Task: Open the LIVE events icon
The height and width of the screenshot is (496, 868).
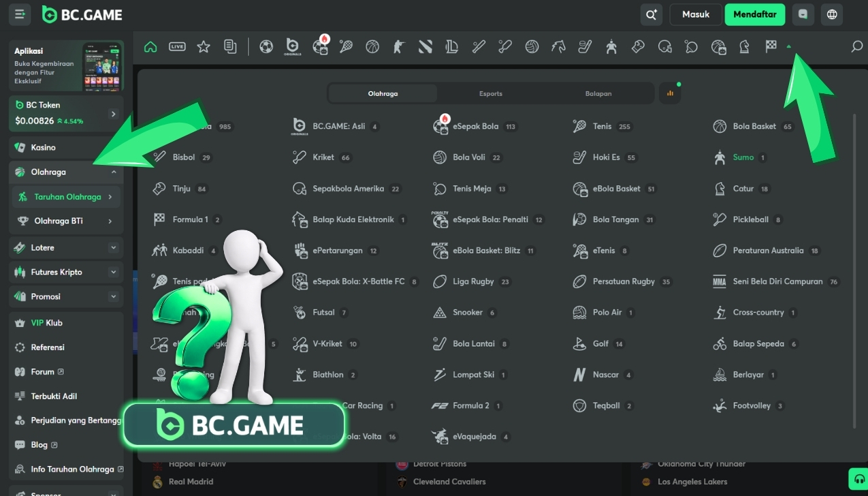Action: pos(177,47)
